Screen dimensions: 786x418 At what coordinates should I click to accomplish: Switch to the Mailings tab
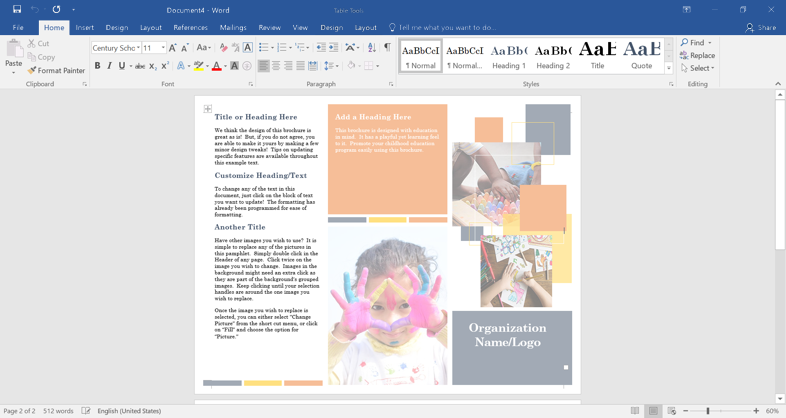[233, 28]
